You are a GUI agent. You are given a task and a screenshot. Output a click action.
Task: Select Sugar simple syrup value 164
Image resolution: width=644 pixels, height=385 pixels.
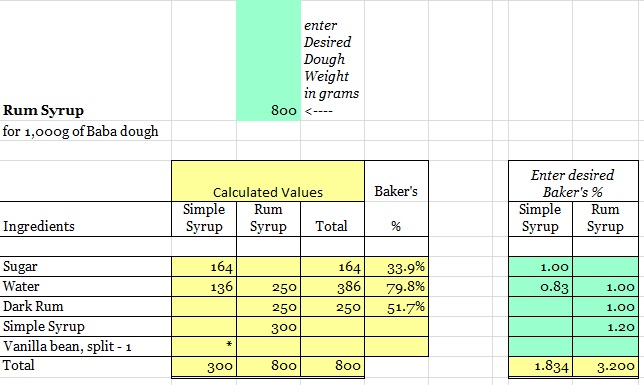tap(204, 267)
